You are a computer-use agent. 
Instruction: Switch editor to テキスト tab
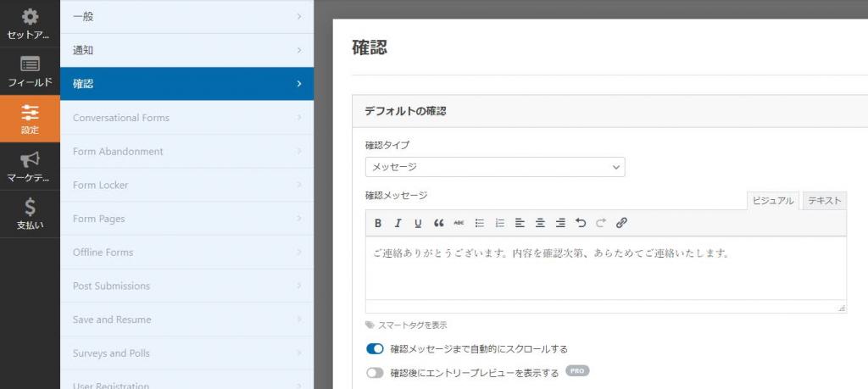pos(824,201)
